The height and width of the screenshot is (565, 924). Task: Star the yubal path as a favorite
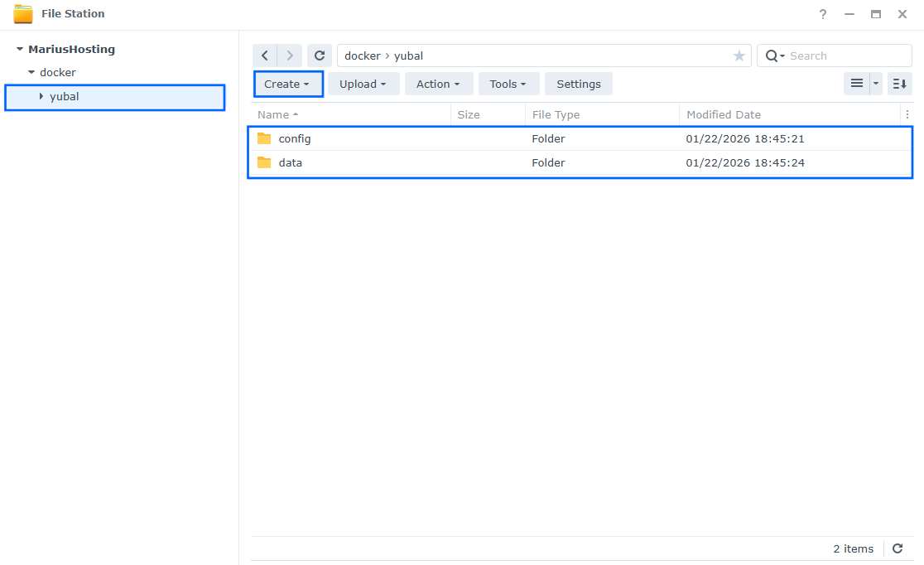coord(739,56)
